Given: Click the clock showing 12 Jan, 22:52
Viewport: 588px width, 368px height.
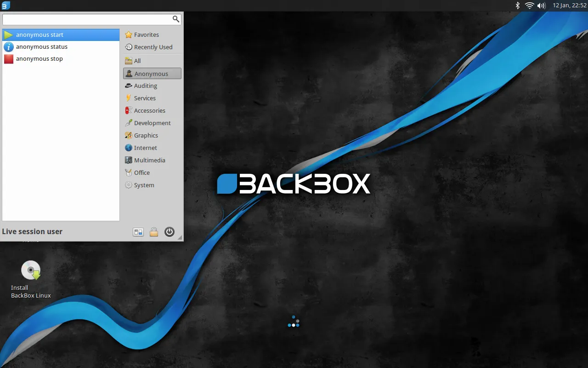Looking at the screenshot, I should [570, 6].
